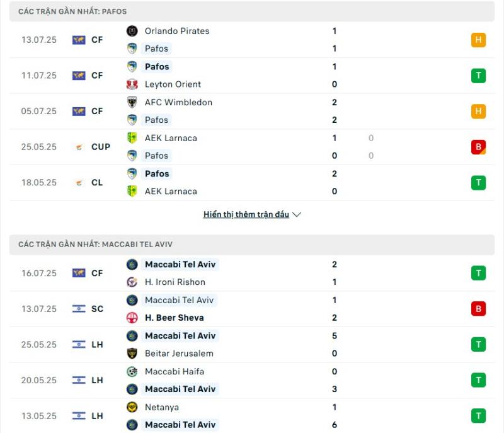The width and height of the screenshot is (504, 433).
Task: Open the 16.07.25 Maccabi Tel Aviv match row
Action: click(x=252, y=274)
